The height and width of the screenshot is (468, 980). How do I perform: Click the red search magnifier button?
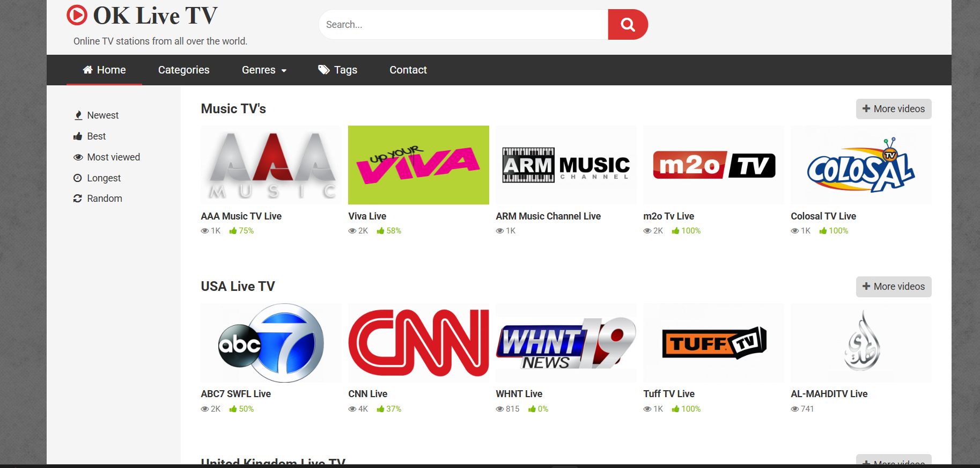point(628,24)
